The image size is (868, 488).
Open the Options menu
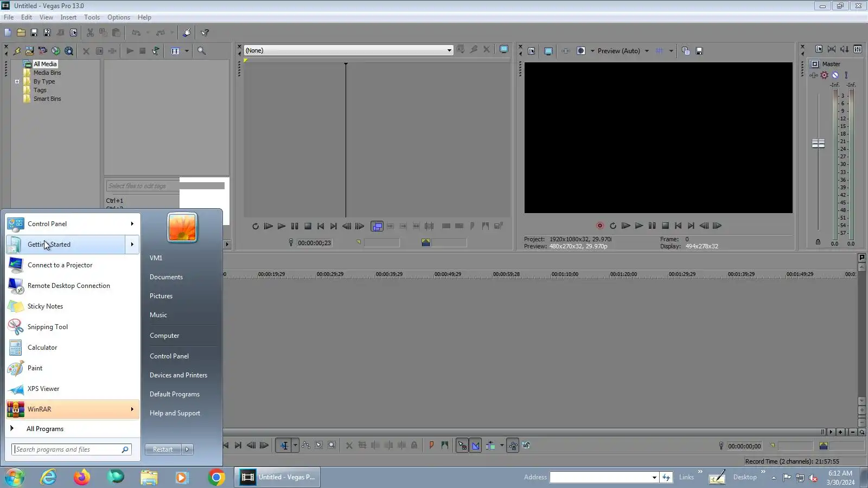119,17
